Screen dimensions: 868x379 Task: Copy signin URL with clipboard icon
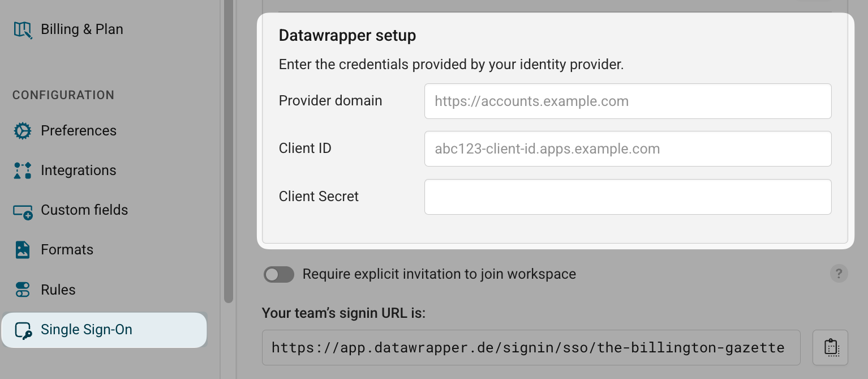(x=830, y=347)
